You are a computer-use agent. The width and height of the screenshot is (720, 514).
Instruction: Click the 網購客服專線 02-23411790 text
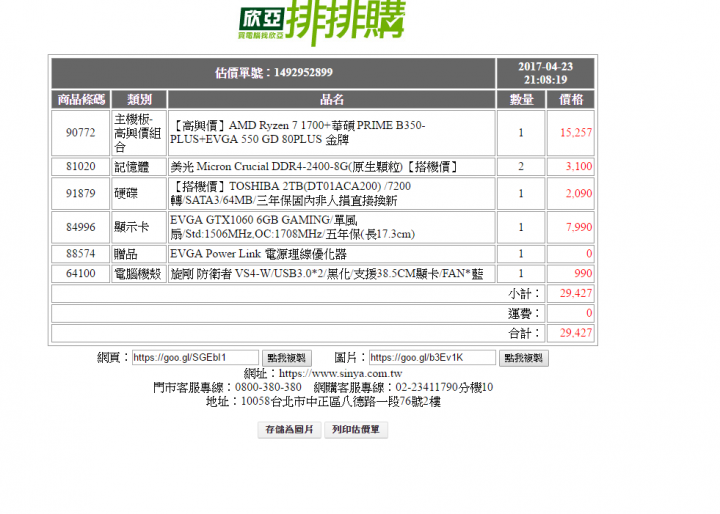pyautogui.click(x=403, y=388)
